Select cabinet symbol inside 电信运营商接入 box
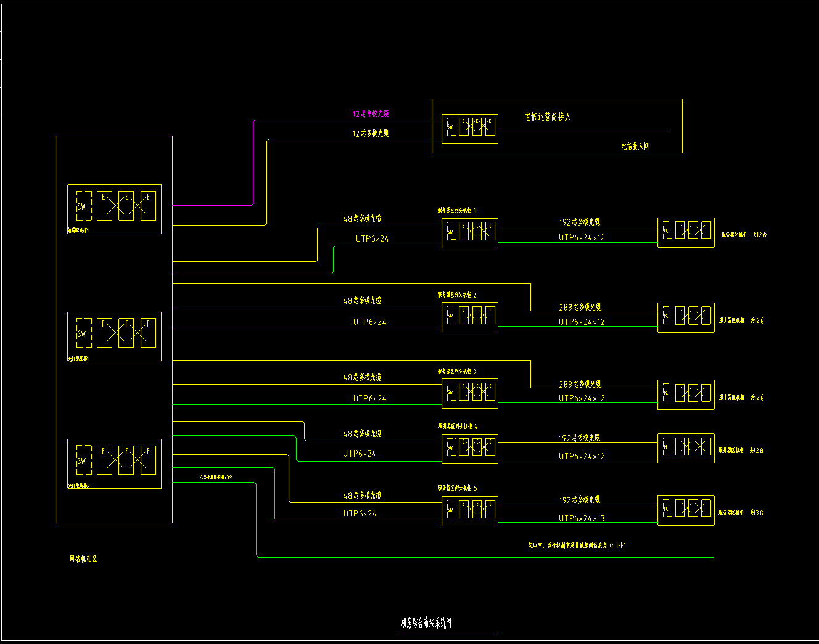Screen dimensions: 819x644 [x=470, y=128]
